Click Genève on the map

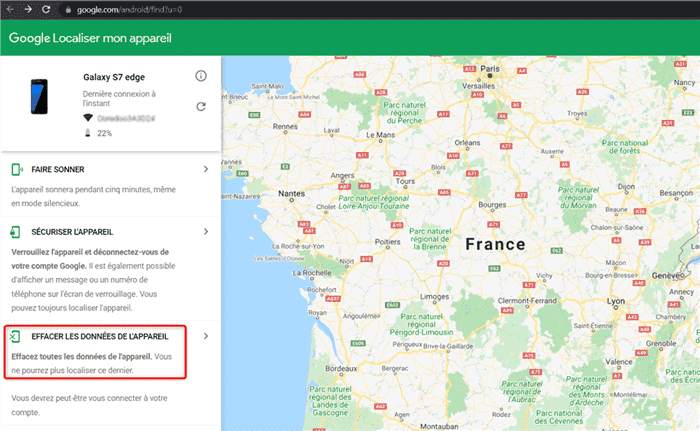click(x=668, y=276)
